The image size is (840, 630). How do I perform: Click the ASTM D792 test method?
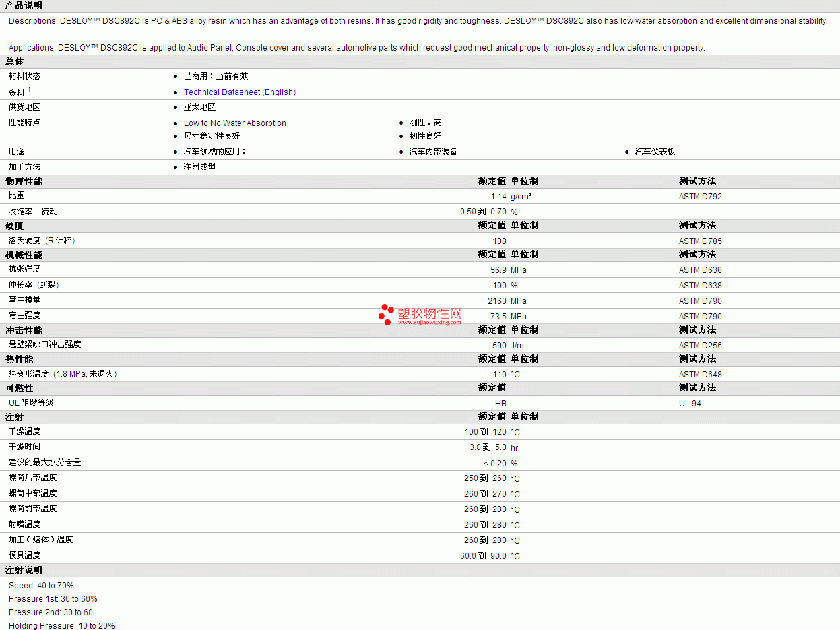pyautogui.click(x=701, y=197)
